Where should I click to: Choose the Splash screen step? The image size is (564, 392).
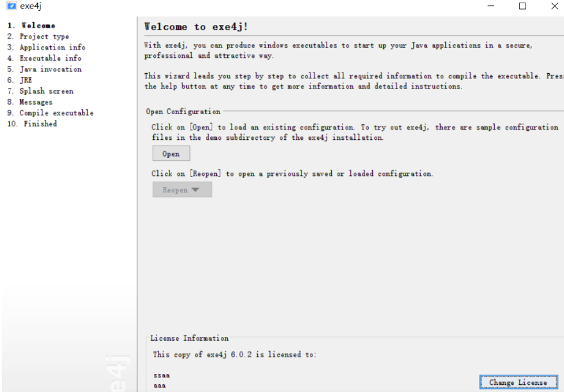click(x=40, y=91)
